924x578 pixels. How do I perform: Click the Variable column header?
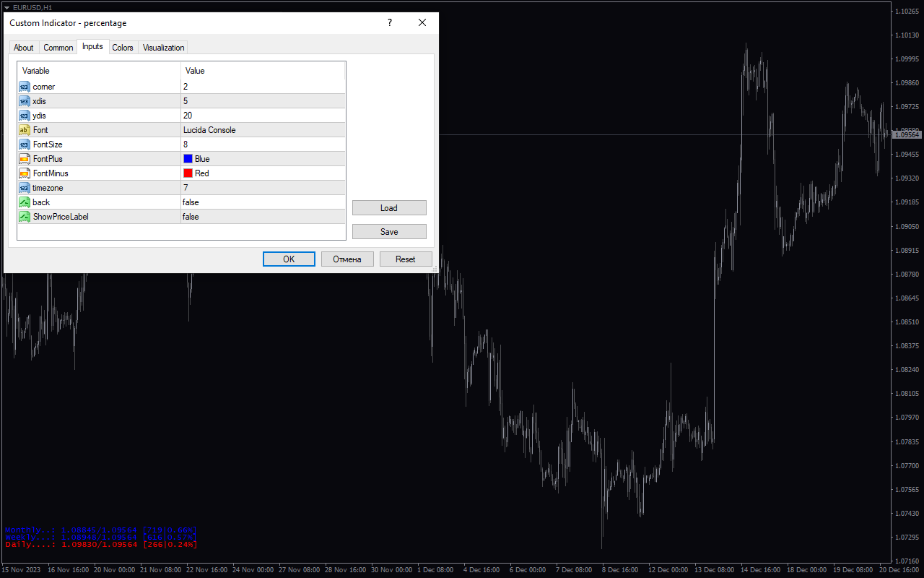click(x=99, y=71)
